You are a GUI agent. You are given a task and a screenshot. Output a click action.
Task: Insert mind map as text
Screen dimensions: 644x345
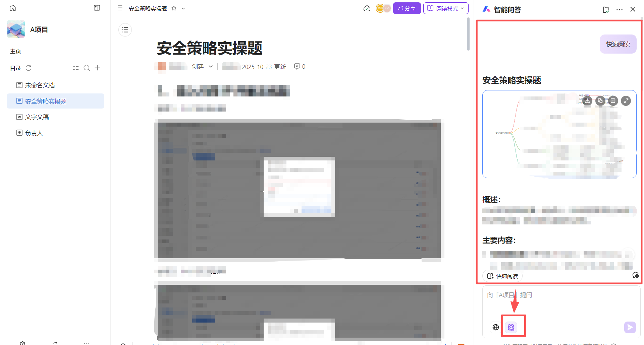(613, 101)
